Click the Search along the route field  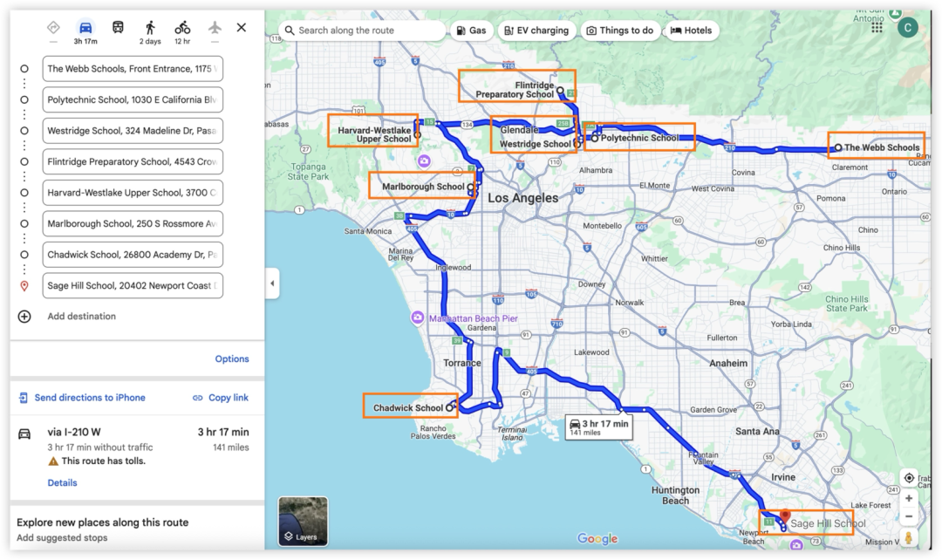pyautogui.click(x=362, y=30)
